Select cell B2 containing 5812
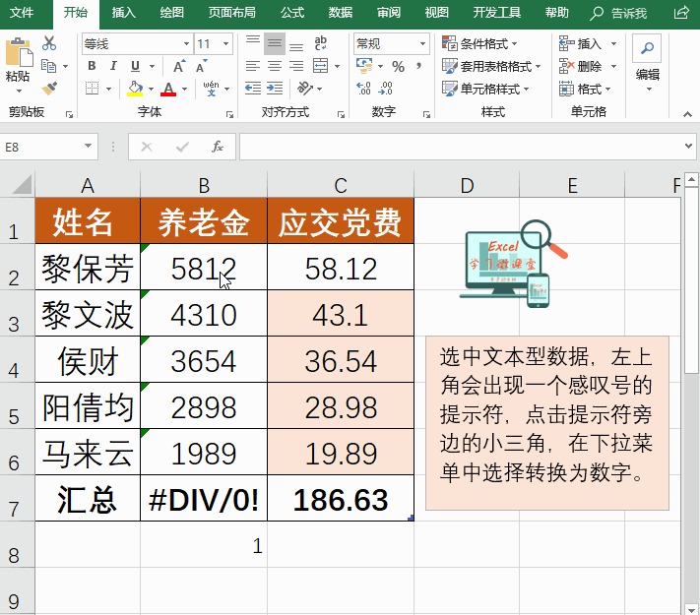The height and width of the screenshot is (615, 700). pos(204,267)
